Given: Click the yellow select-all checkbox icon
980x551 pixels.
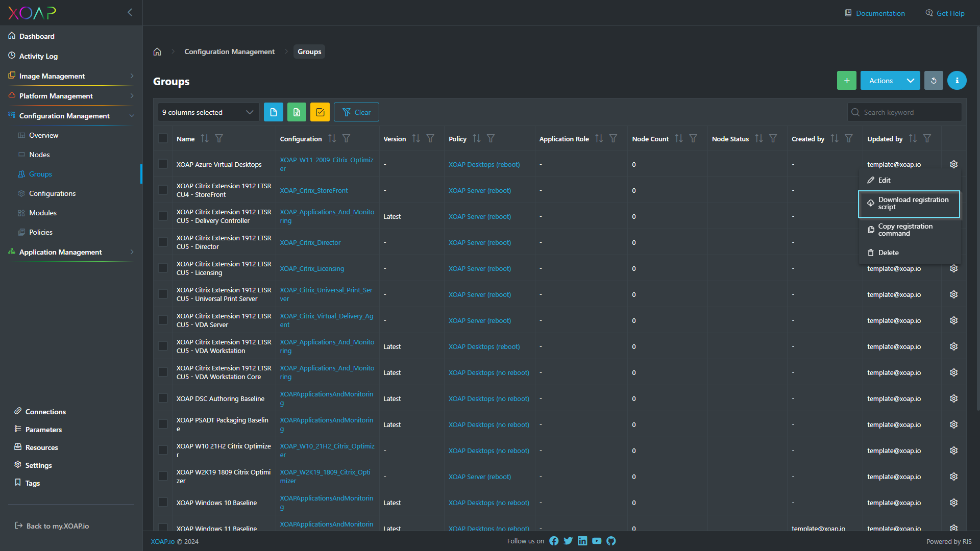Looking at the screenshot, I should [x=320, y=112].
